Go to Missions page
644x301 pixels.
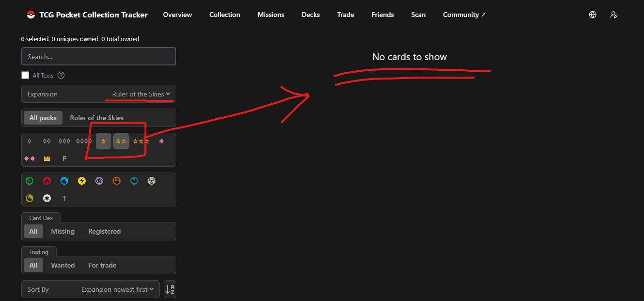coord(271,15)
